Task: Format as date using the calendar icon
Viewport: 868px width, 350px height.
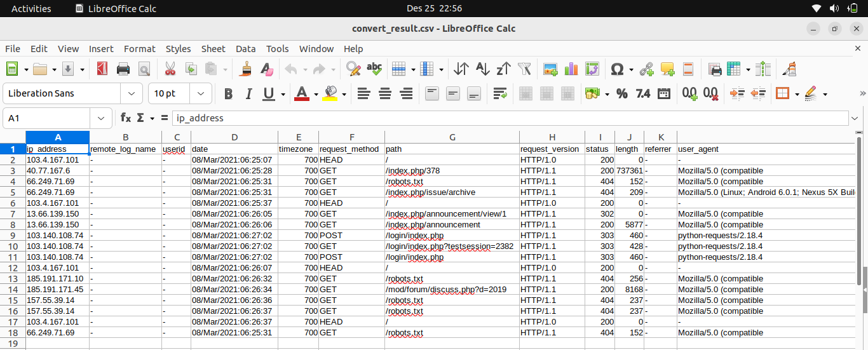Action: 664,93
